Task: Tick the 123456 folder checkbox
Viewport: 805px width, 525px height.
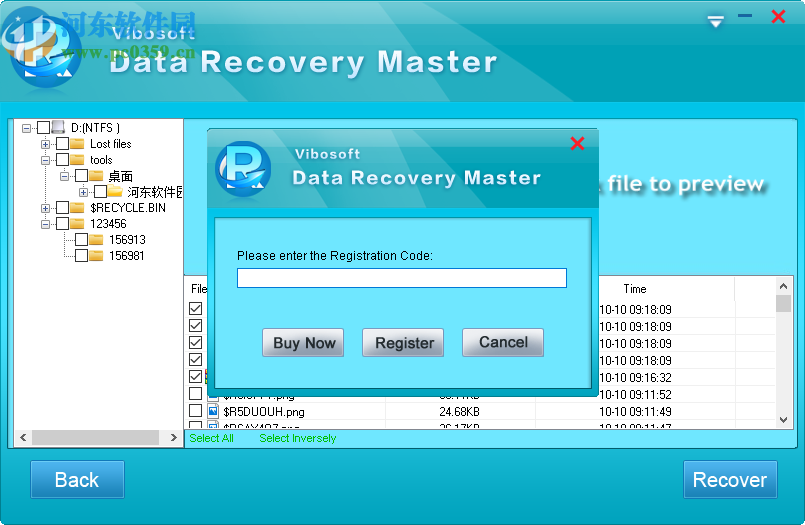Action: click(x=63, y=223)
